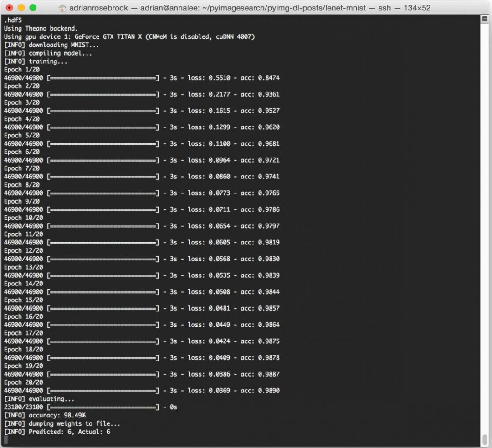Click the home folder proxy icon in title bar
The width and height of the screenshot is (492, 448).
62,8
